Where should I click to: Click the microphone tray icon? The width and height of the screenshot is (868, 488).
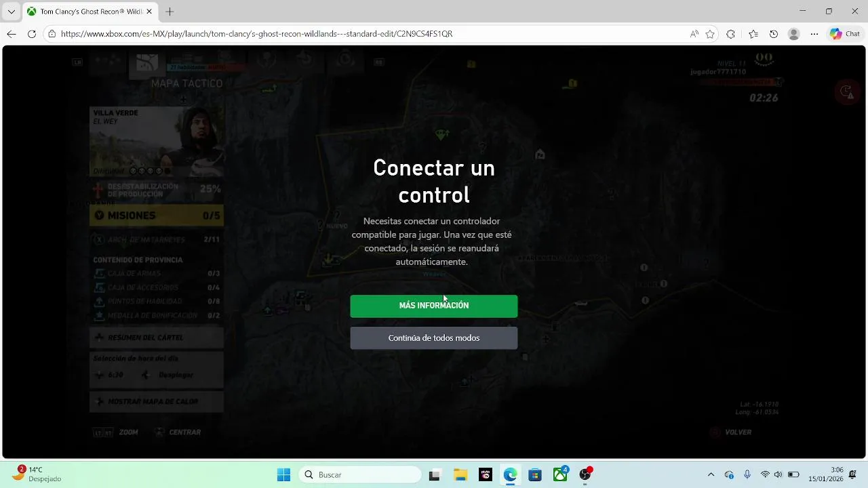[747, 475]
